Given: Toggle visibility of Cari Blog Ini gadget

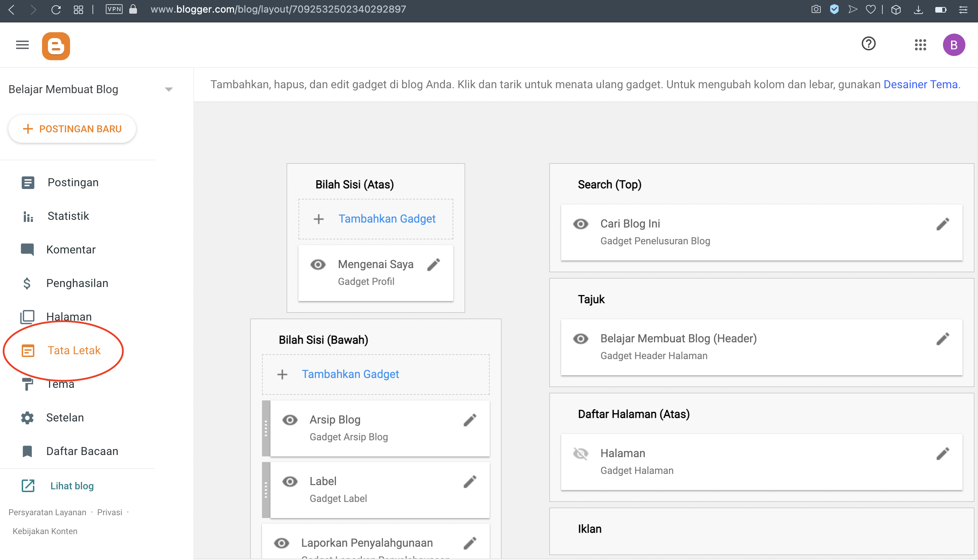Looking at the screenshot, I should (580, 224).
